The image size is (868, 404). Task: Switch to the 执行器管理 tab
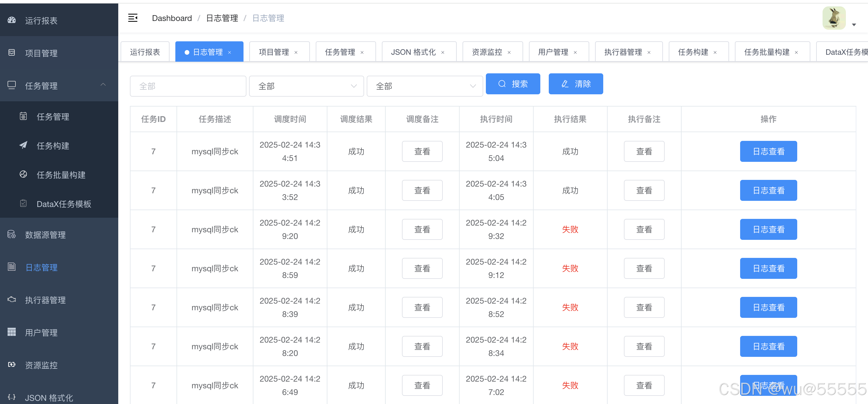623,52
